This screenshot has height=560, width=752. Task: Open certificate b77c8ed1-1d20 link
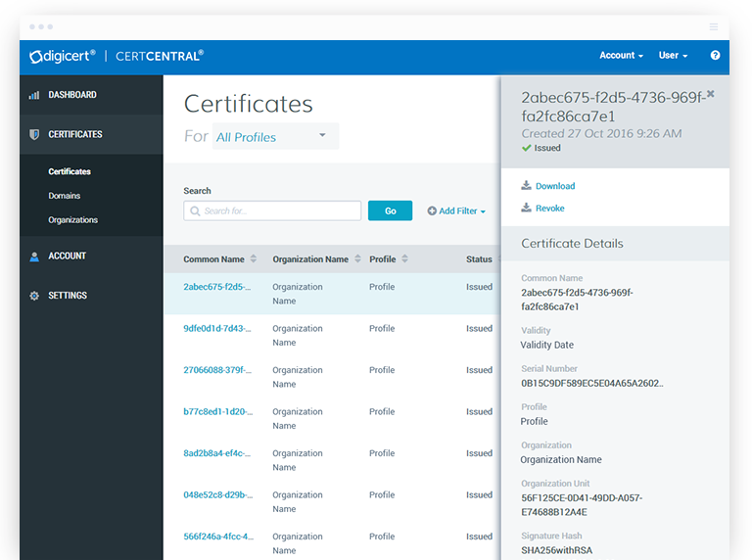tap(217, 412)
